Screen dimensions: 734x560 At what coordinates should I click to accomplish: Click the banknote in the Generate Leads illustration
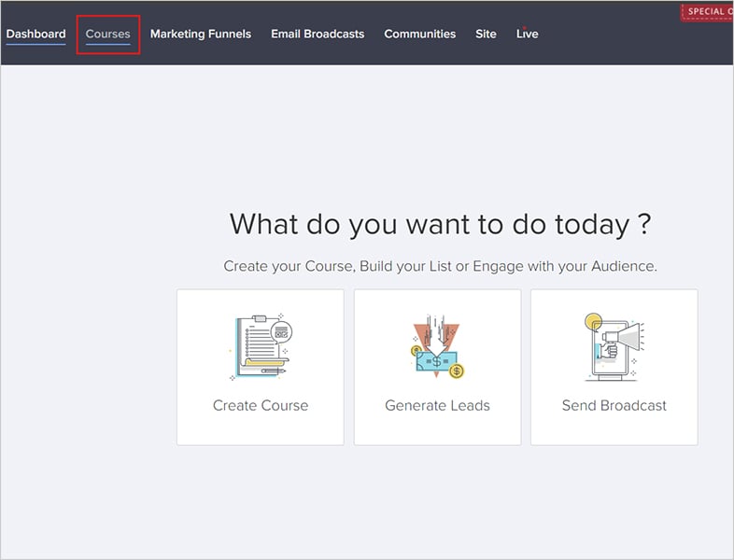coord(434,361)
